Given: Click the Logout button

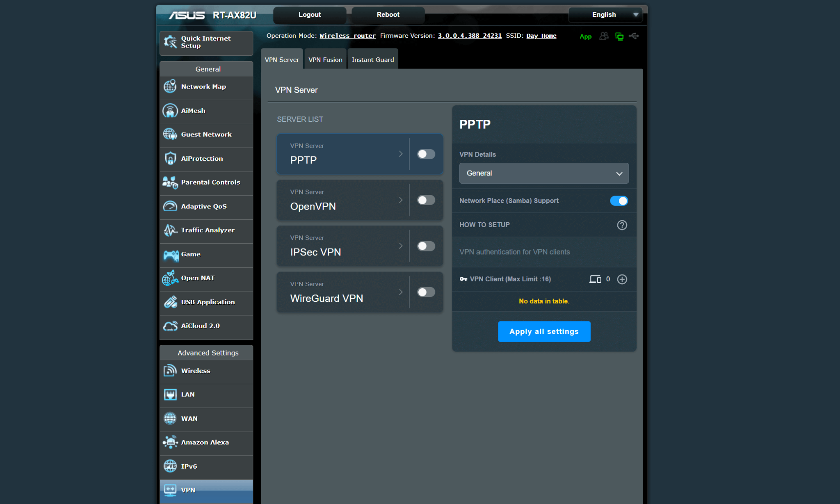Looking at the screenshot, I should point(310,15).
